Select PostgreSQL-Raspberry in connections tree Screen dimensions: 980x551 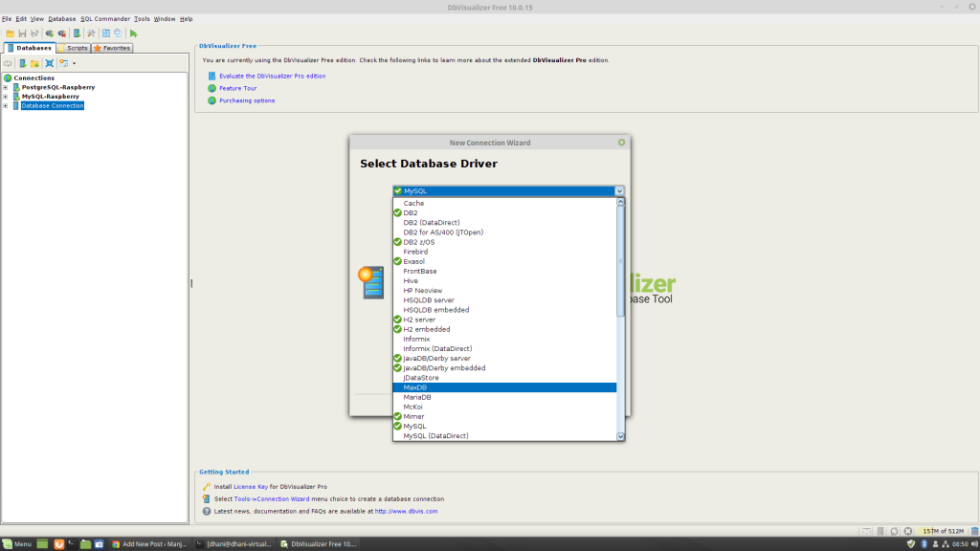click(x=58, y=87)
